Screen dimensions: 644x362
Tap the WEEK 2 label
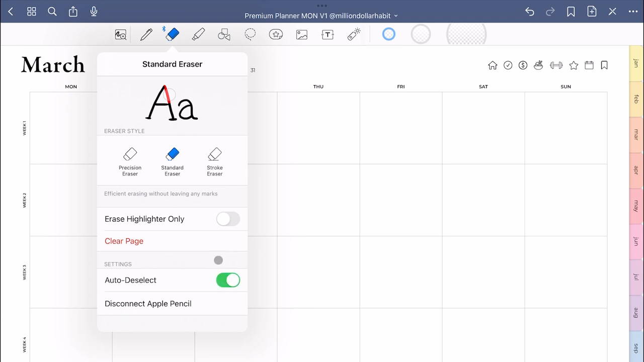24,200
